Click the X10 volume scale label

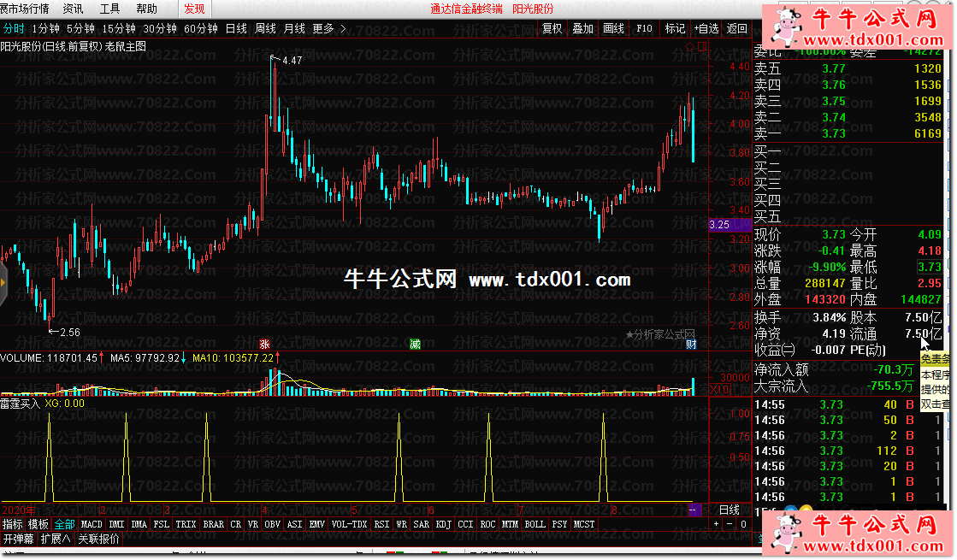[719, 389]
